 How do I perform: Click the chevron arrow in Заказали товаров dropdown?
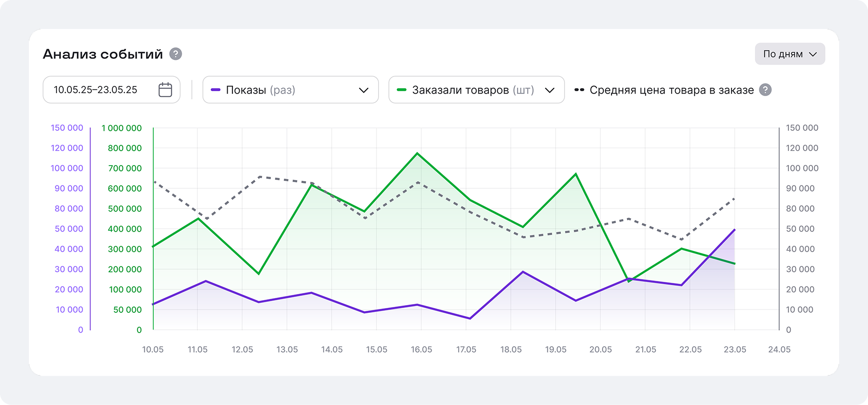click(x=550, y=90)
